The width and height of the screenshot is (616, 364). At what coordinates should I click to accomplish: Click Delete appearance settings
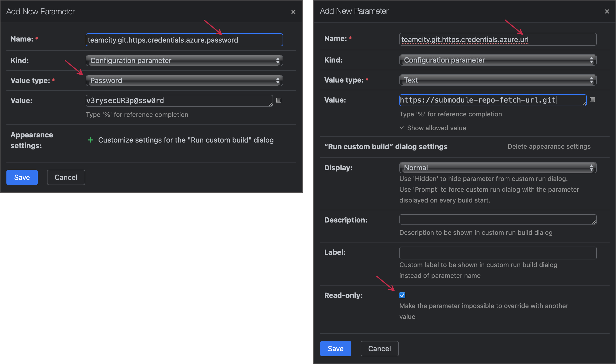(549, 146)
